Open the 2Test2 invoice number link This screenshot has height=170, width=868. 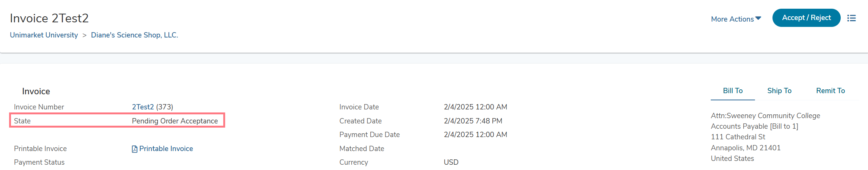click(143, 107)
